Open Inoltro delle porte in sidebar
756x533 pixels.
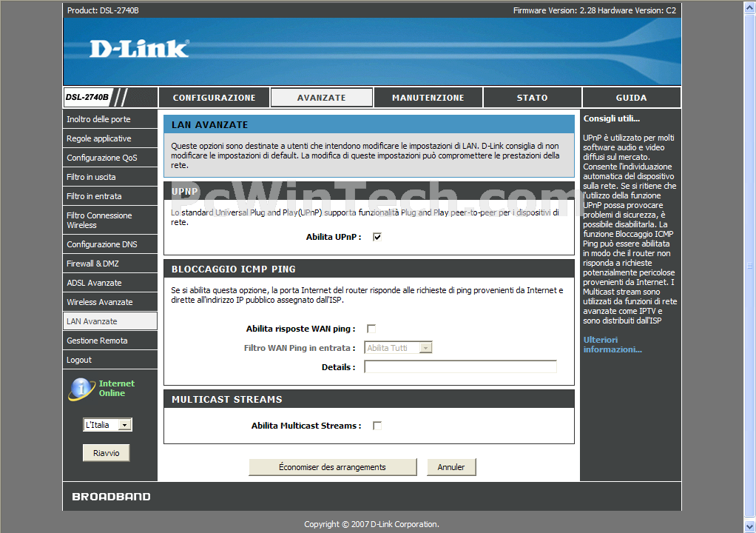110,119
